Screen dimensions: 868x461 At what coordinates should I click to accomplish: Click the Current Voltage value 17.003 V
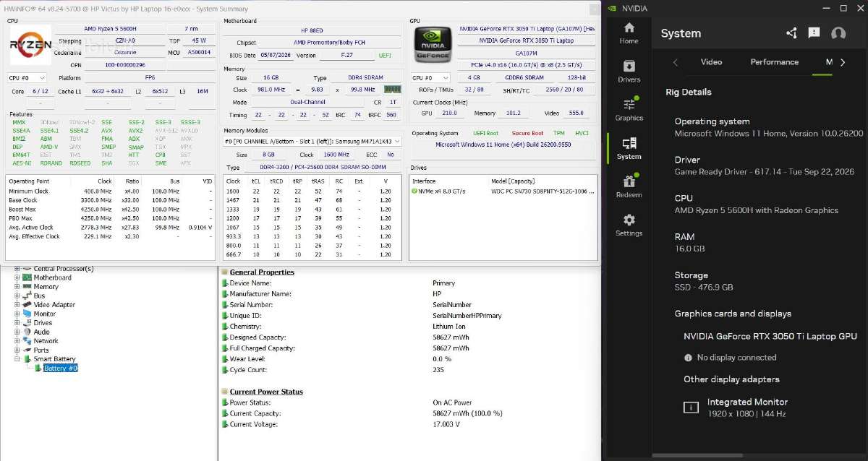[x=446, y=424]
